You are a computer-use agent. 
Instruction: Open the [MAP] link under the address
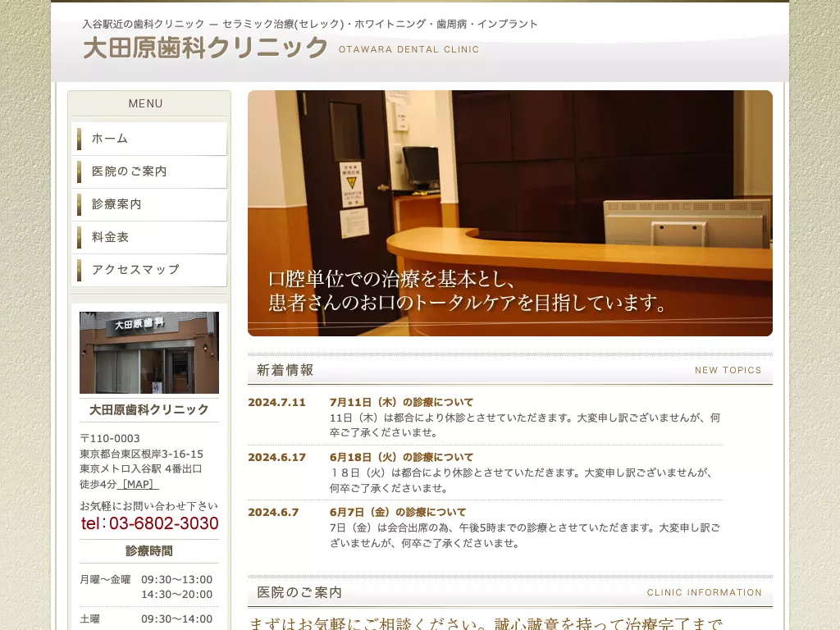point(138,484)
